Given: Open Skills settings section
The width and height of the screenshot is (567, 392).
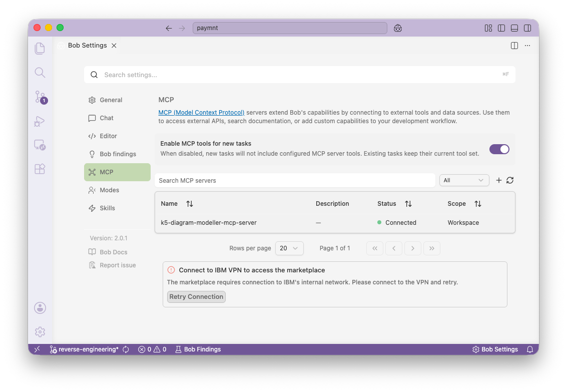Looking at the screenshot, I should (117, 208).
